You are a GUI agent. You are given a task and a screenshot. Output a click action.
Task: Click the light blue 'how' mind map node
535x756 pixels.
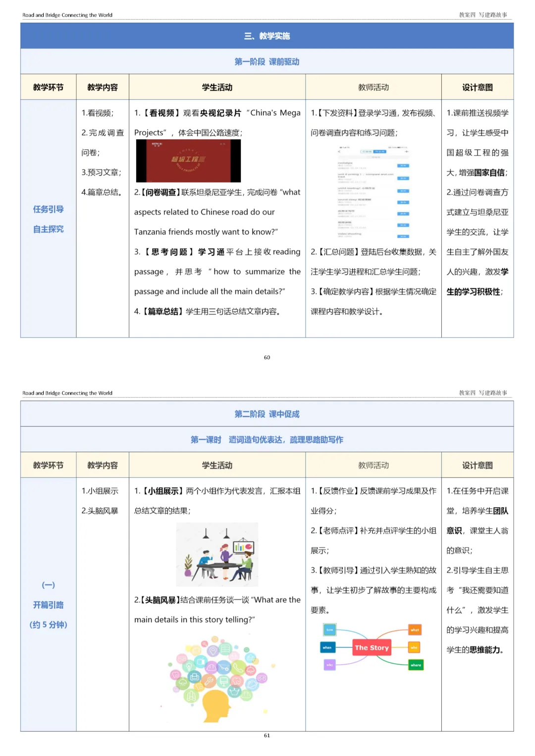pyautogui.click(x=330, y=630)
